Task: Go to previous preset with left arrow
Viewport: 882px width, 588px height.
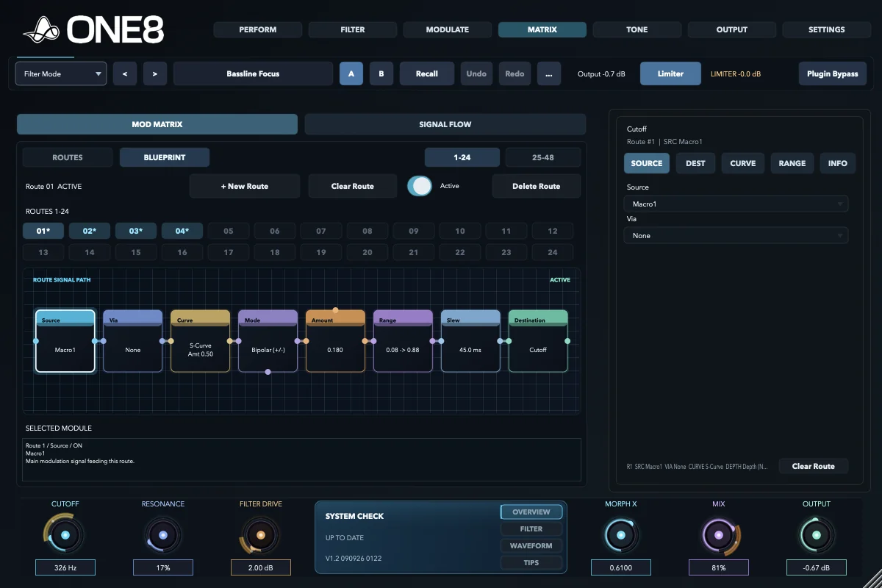Action: coord(125,73)
